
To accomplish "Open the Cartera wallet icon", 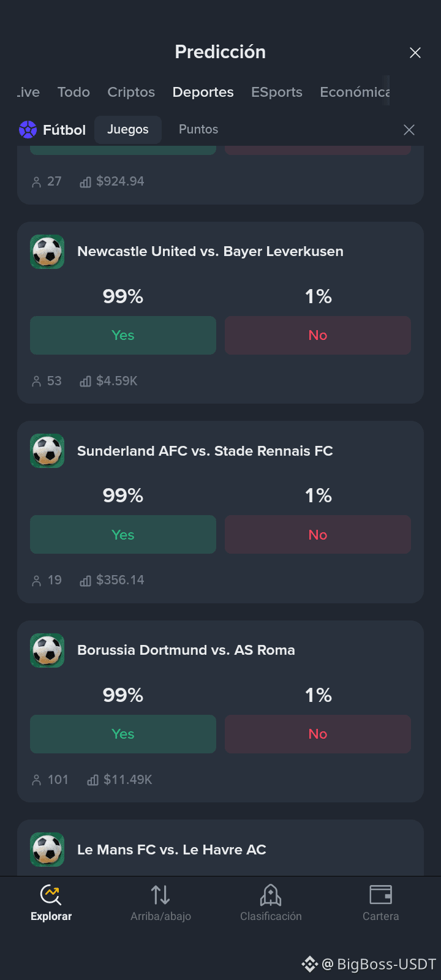I will tap(380, 895).
